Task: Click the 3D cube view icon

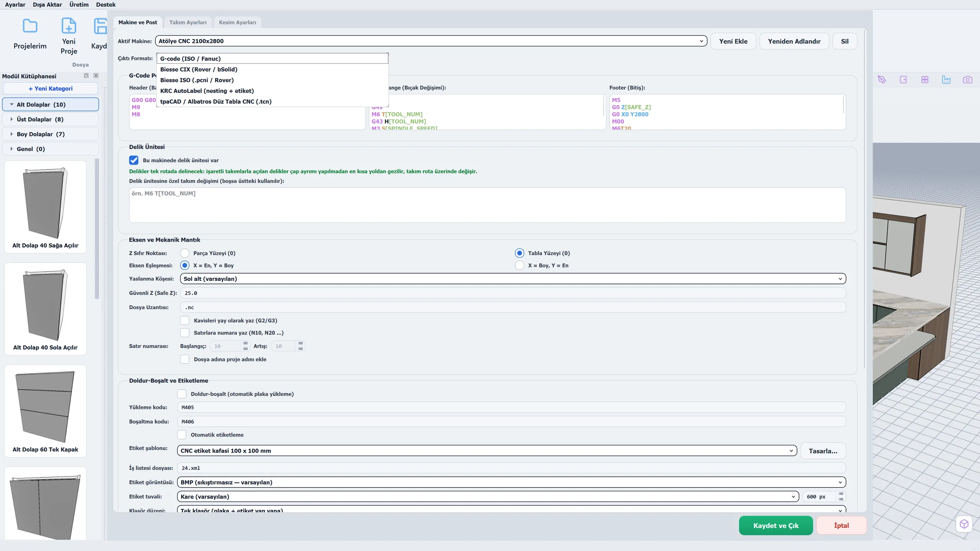Action: click(x=964, y=524)
